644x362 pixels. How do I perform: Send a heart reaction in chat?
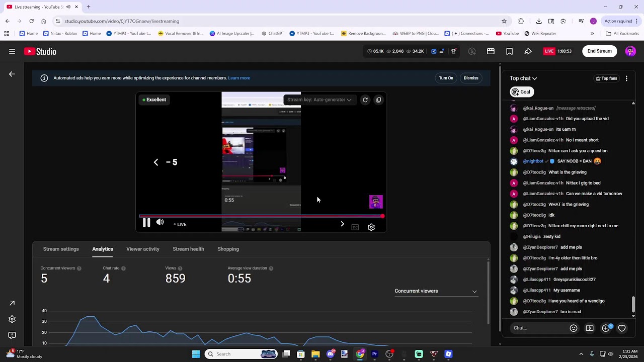(622, 328)
